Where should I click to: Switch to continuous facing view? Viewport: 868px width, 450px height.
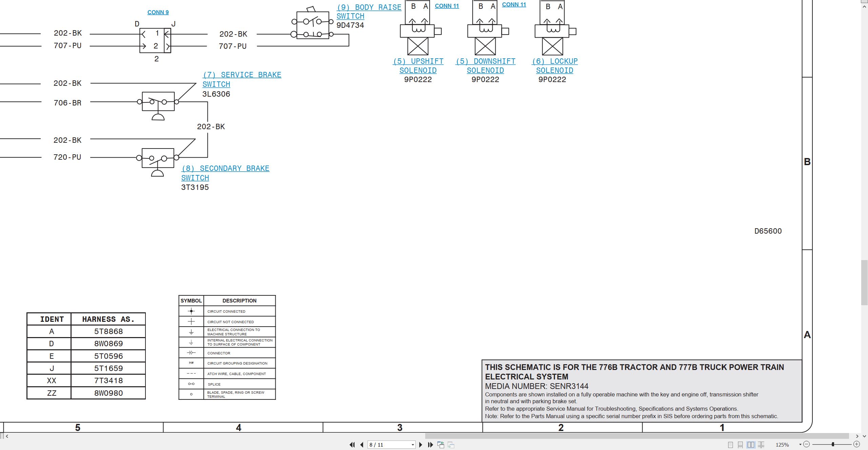(x=761, y=445)
